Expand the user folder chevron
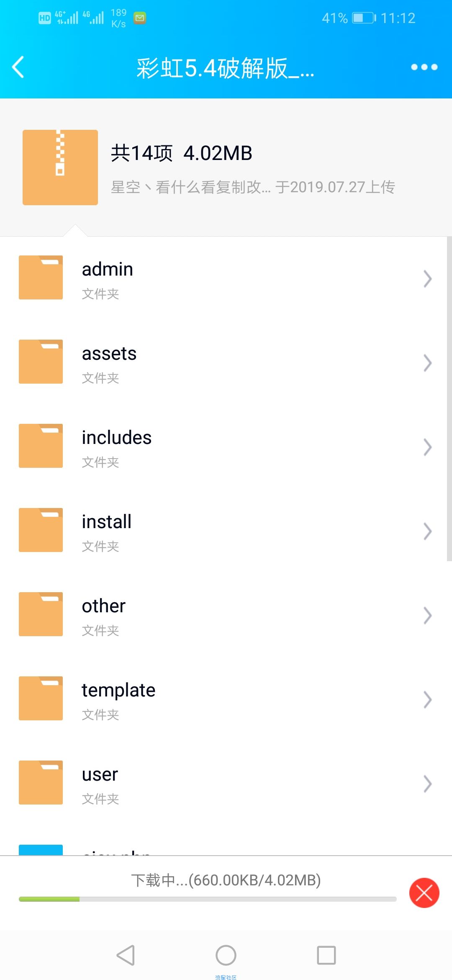This screenshot has height=980, width=452. pyautogui.click(x=427, y=784)
